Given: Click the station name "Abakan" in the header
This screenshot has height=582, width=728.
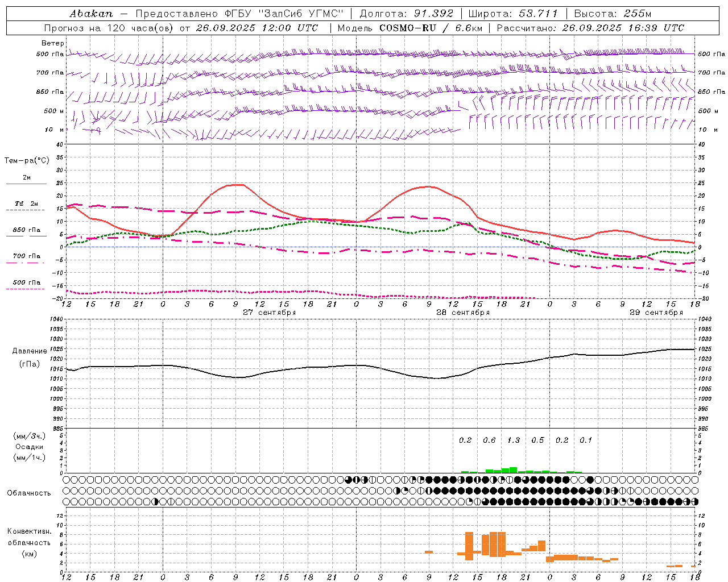Looking at the screenshot, I should [x=91, y=14].
